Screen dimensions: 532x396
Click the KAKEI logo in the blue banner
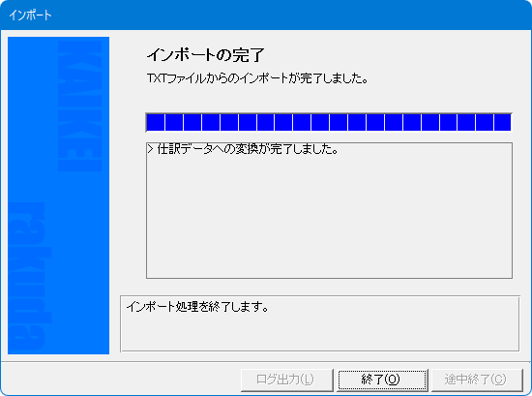[79, 107]
